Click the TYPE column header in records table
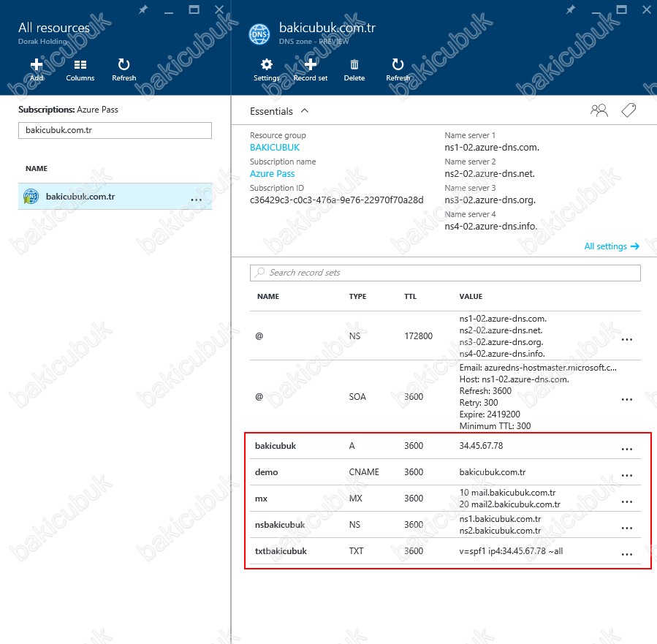 (x=358, y=297)
